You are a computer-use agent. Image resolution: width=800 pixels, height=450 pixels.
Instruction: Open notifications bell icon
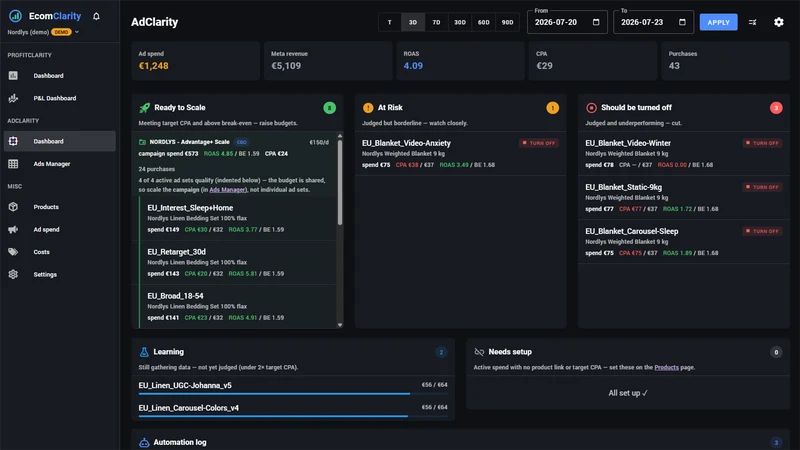[96, 16]
